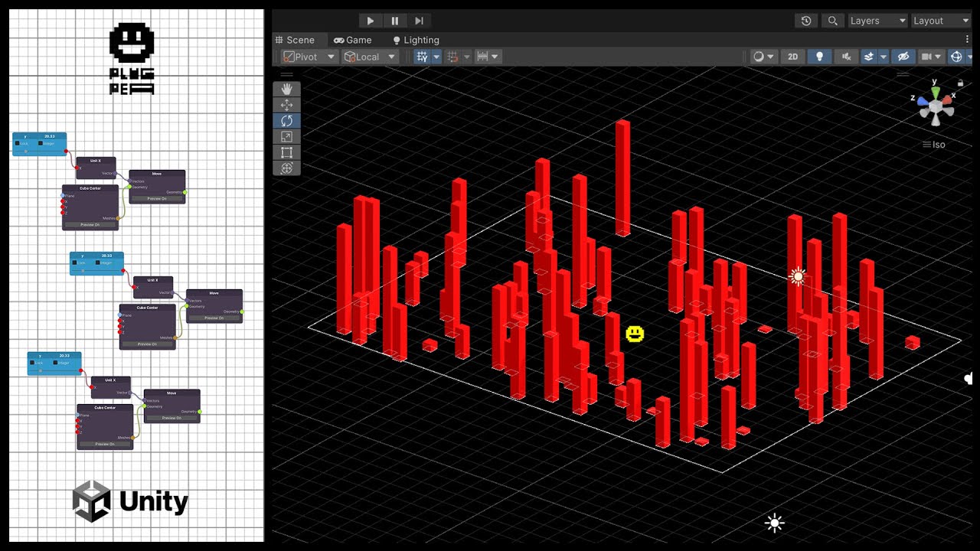Open the Layout dropdown

tap(940, 21)
